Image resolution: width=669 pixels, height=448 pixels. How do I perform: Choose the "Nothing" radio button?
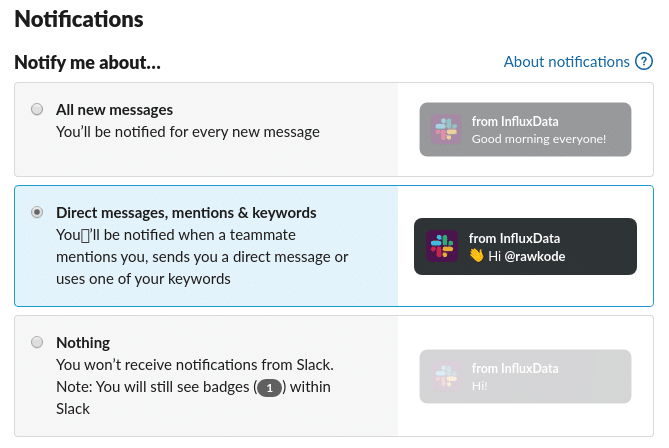[x=37, y=342]
